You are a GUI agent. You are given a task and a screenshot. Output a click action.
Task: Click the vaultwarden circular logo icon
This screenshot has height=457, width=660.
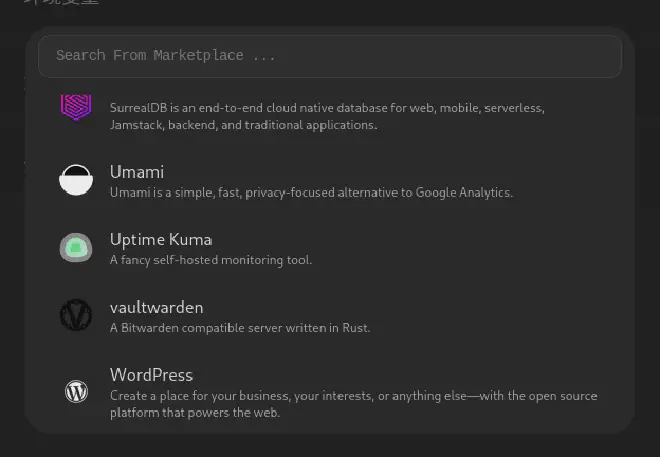click(76, 315)
